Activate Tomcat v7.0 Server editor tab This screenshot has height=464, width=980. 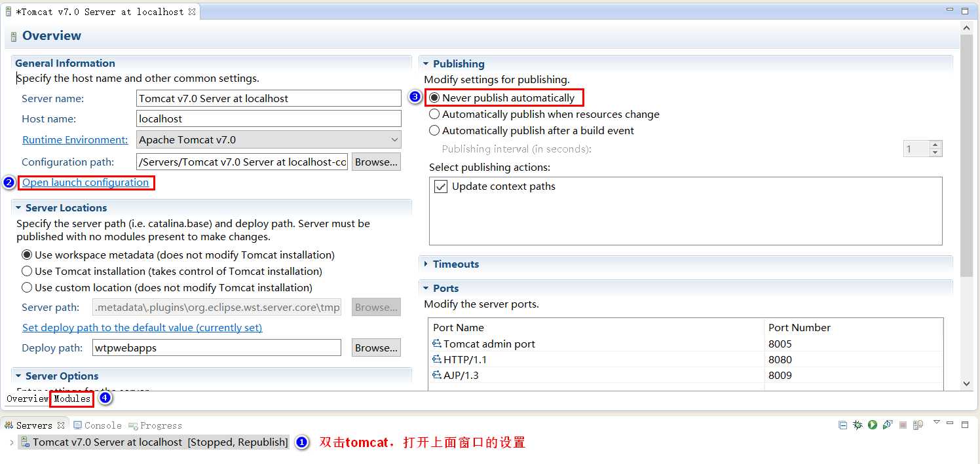(x=100, y=12)
